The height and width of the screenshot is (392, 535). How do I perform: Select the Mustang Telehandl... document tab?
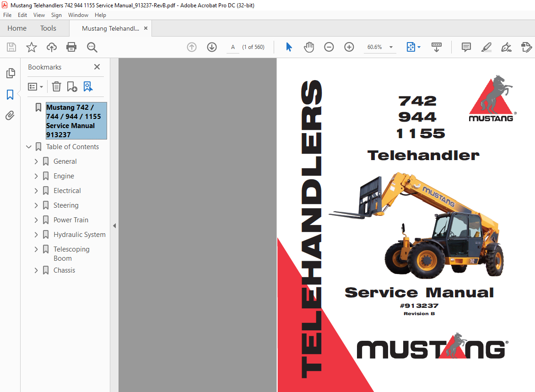click(110, 29)
